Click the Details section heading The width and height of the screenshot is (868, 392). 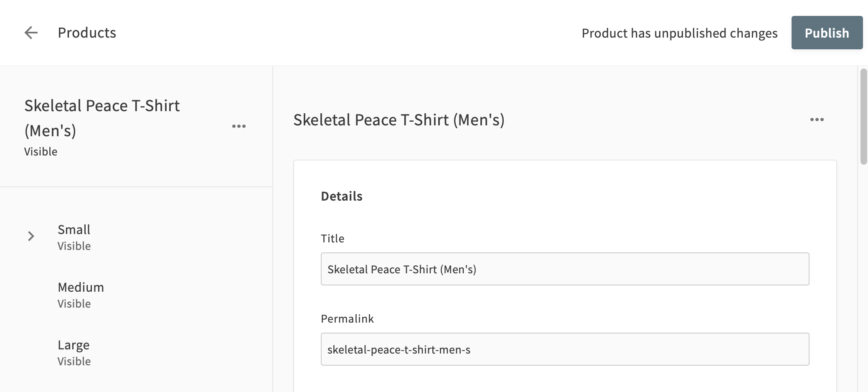pyautogui.click(x=342, y=196)
